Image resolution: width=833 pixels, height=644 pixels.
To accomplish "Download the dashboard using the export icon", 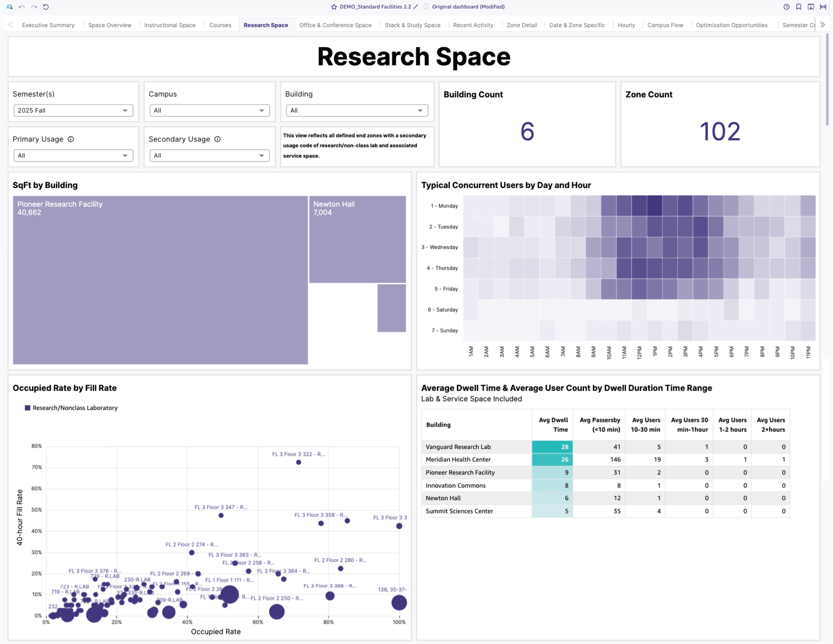I will pos(811,7).
